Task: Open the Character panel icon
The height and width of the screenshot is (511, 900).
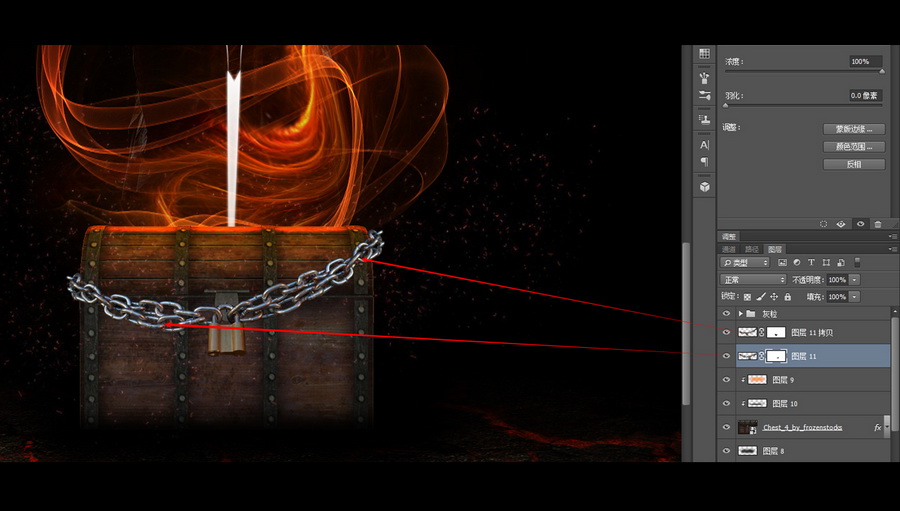Action: [x=704, y=145]
